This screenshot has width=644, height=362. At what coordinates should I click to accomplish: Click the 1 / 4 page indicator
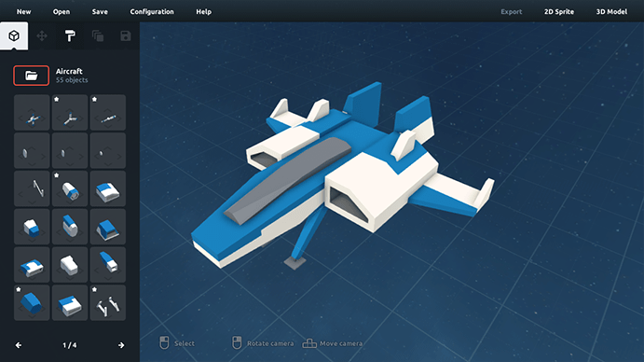69,345
